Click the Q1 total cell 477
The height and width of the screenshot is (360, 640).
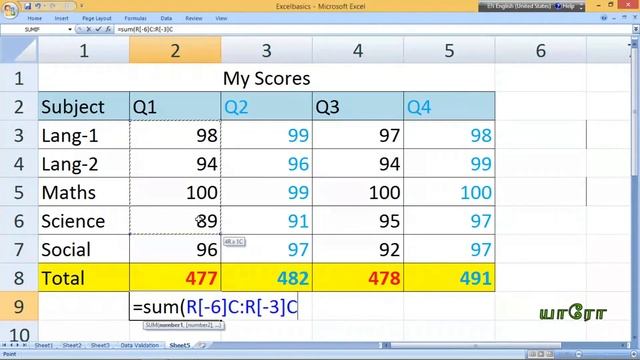pos(175,278)
